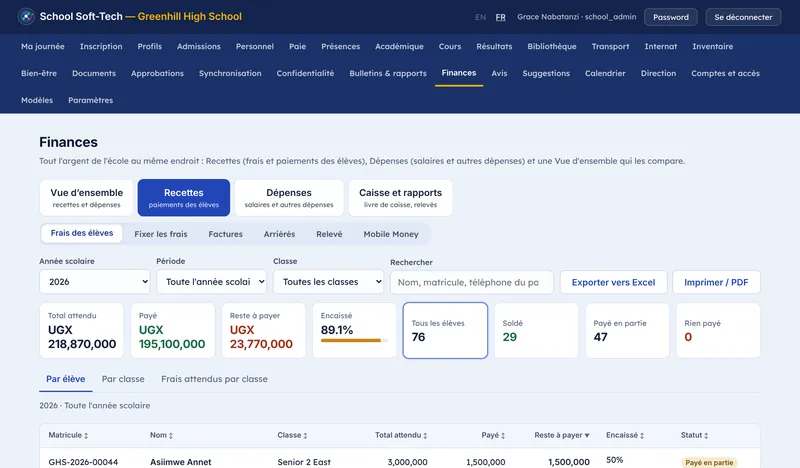Go to Transport menu
The height and width of the screenshot is (468, 800).
pos(610,46)
